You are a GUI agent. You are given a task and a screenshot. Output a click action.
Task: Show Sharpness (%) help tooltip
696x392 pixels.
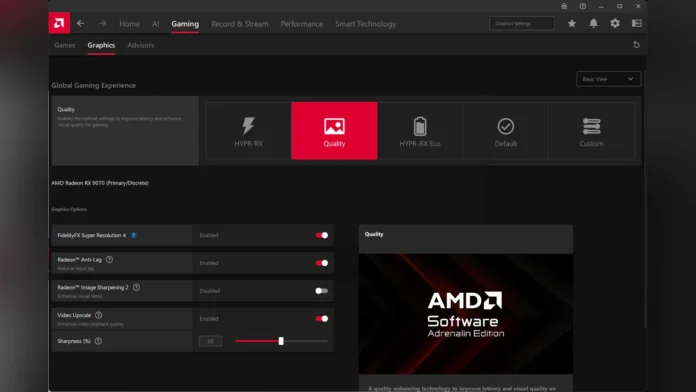click(x=98, y=341)
